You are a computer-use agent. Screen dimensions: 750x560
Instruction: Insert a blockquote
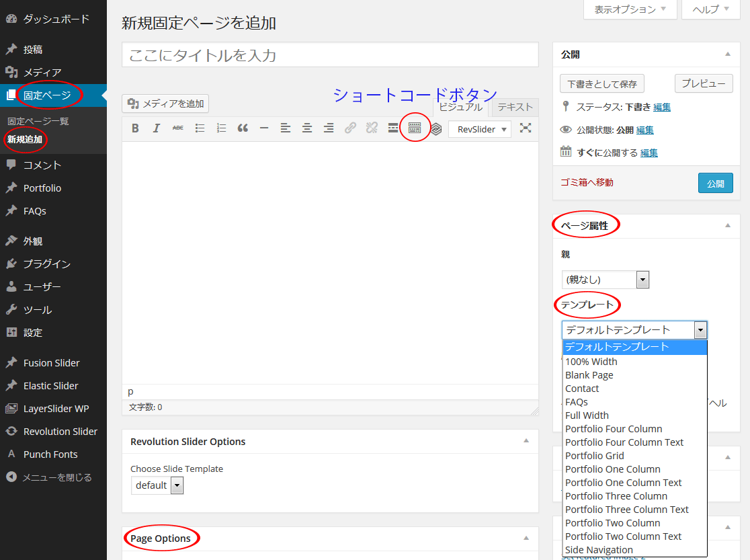pyautogui.click(x=243, y=128)
